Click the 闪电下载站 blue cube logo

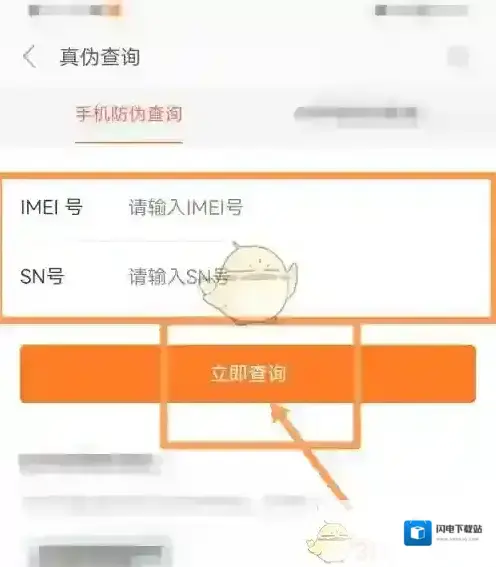click(418, 533)
